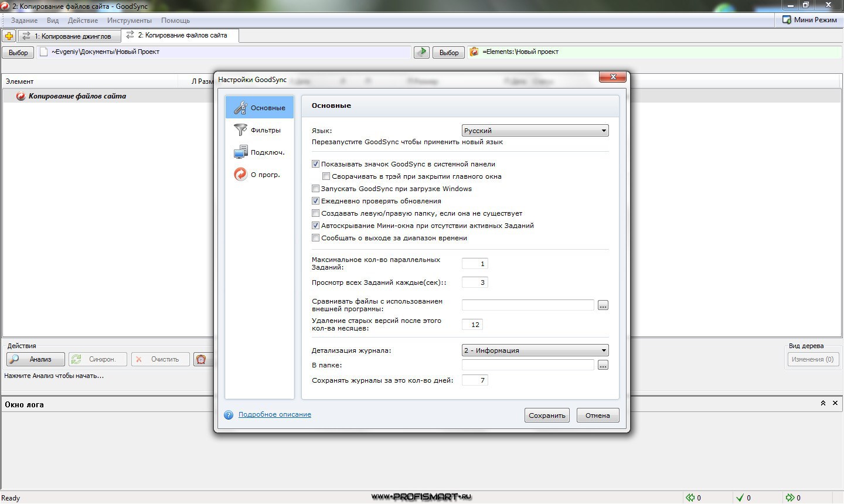Toggle auto-hide Mini window checkbox
Viewport: 844px width, 504px height.
tap(315, 226)
